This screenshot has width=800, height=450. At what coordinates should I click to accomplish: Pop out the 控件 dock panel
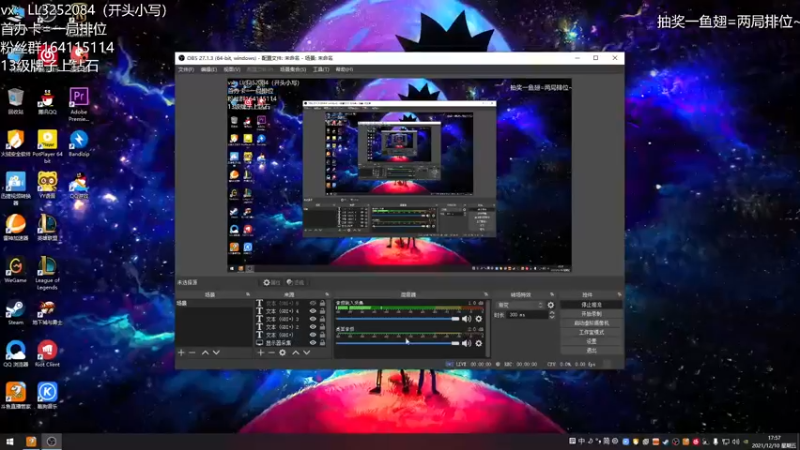pyautogui.click(x=619, y=294)
